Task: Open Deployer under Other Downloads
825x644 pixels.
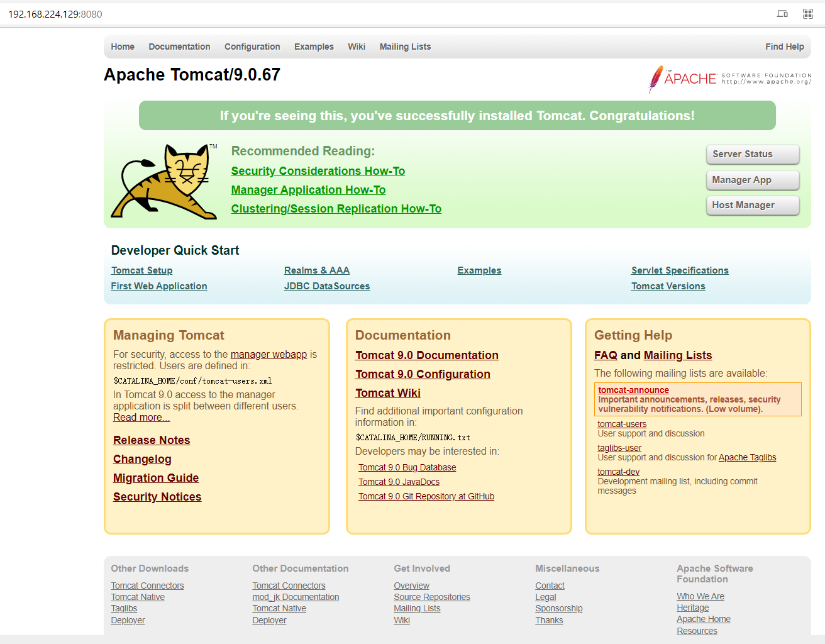Action: pyautogui.click(x=128, y=620)
